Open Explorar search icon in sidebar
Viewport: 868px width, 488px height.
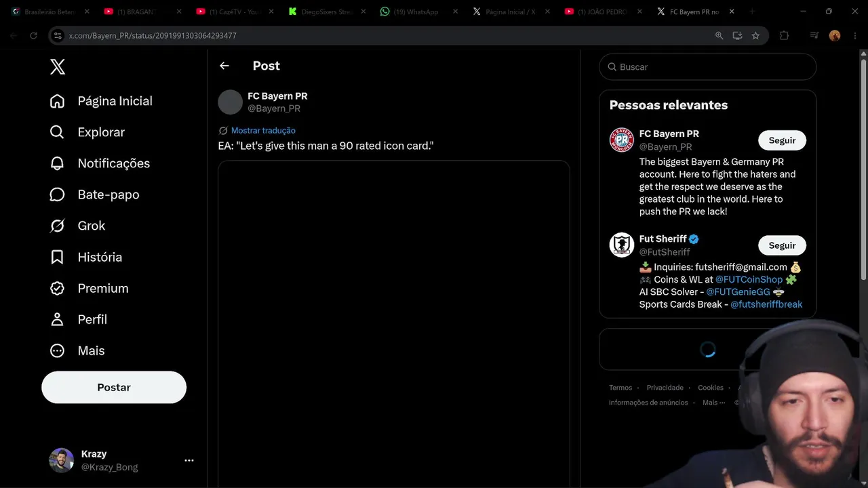58,132
